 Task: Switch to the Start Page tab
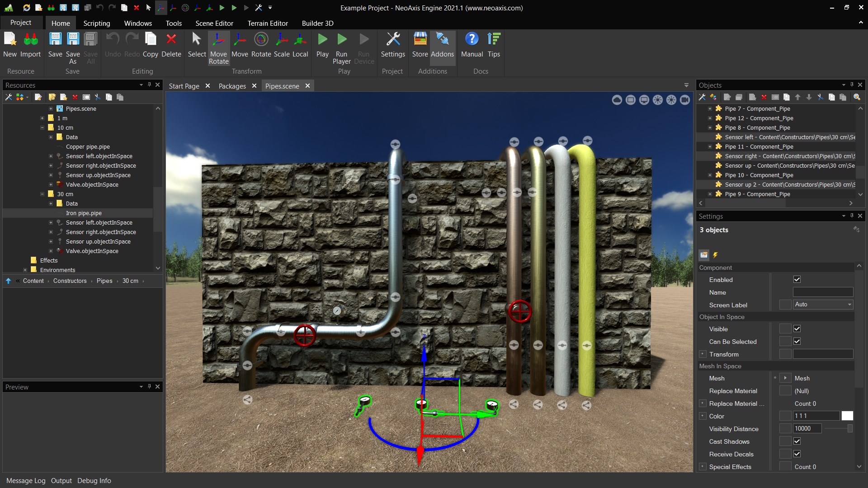(184, 86)
